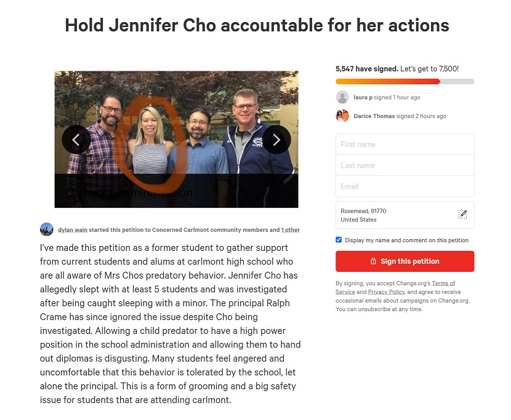Image resolution: width=511 pixels, height=420 pixels.
Task: Open the Privacy Policy link
Action: pos(386,292)
